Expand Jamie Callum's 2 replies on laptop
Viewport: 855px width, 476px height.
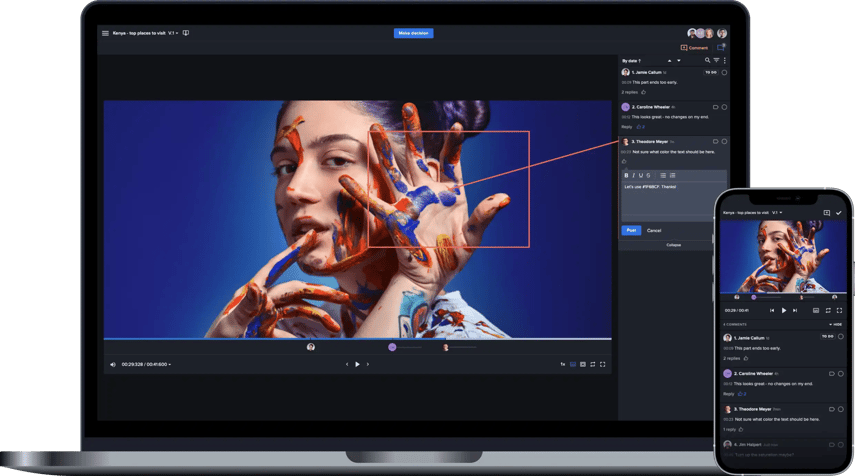pyautogui.click(x=630, y=92)
